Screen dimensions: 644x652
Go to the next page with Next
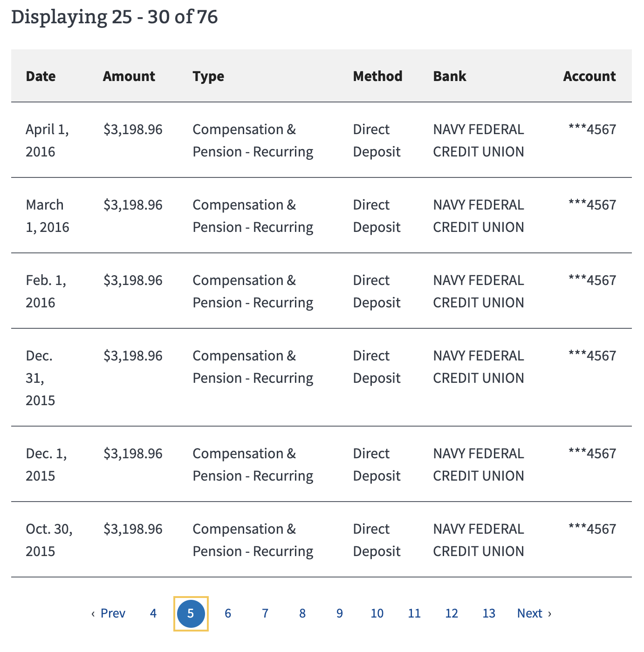534,613
